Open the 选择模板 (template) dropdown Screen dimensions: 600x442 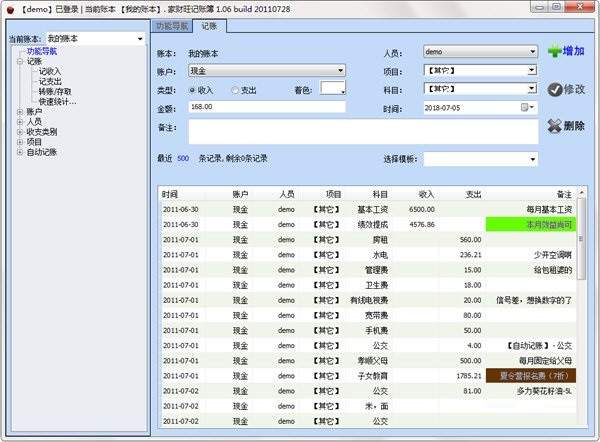532,158
